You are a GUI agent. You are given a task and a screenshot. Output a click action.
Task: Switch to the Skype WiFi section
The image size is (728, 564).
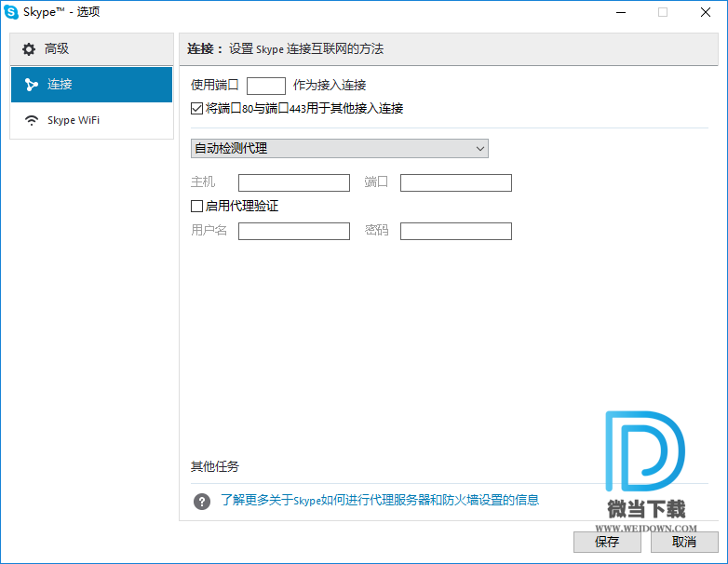[91, 120]
